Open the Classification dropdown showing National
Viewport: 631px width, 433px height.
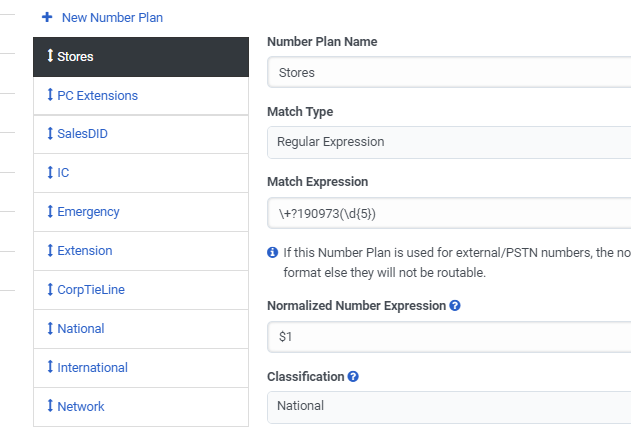(x=448, y=406)
